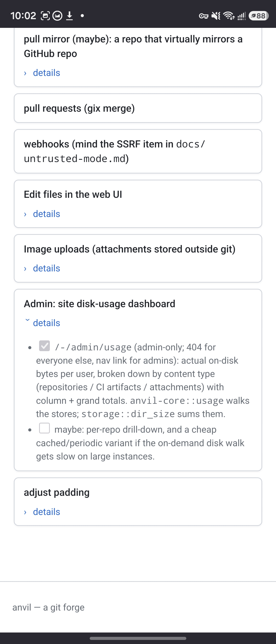
Task: Tap the download arrow status icon
Action: [x=70, y=16]
